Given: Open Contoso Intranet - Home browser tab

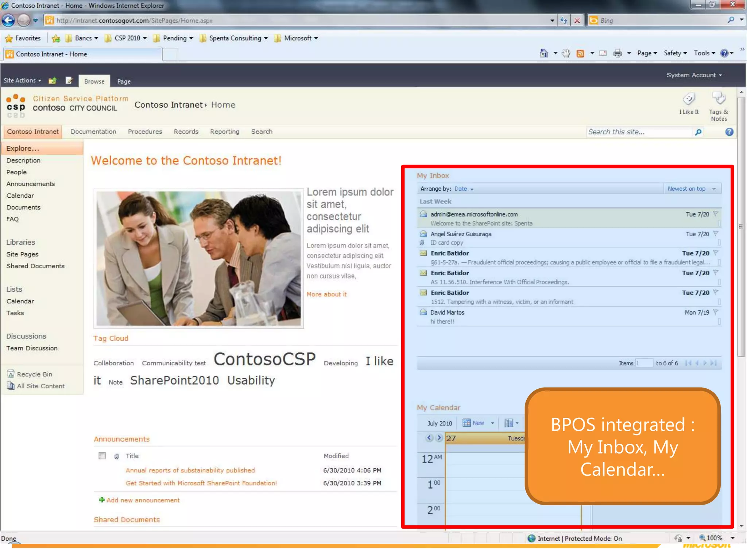Looking at the screenshot, I should point(82,54).
